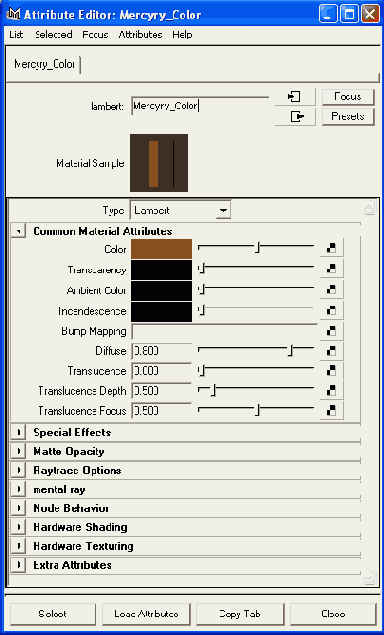Click the Ambient Color slider handle

tap(202, 289)
